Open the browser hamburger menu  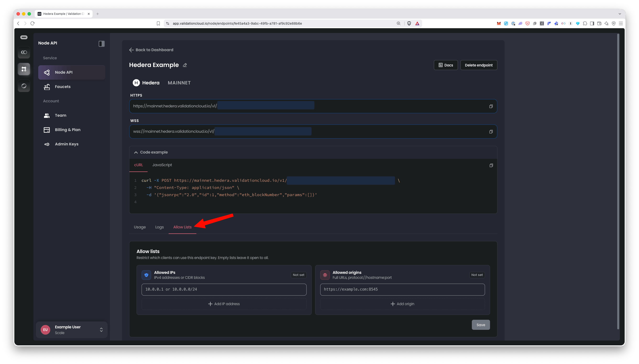coord(621,23)
